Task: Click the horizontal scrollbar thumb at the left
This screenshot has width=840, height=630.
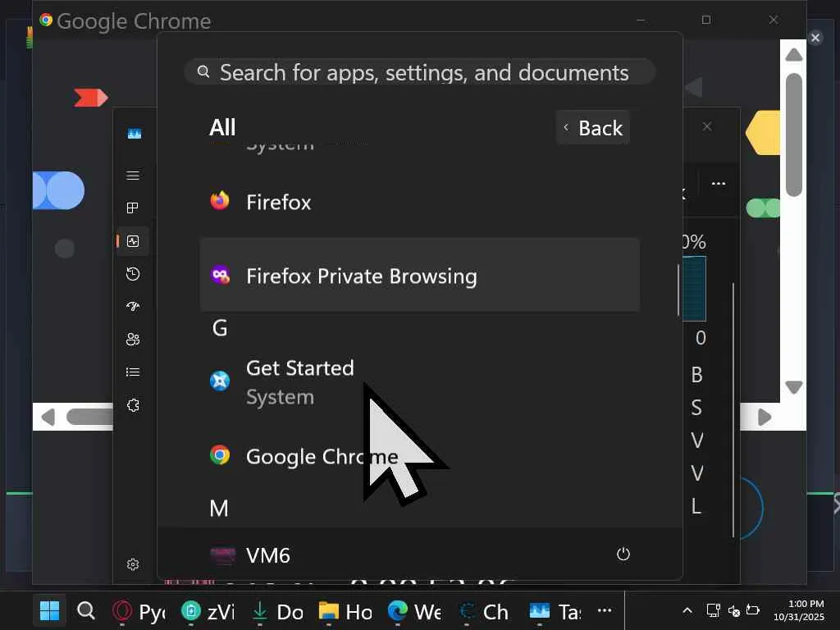Action: click(89, 417)
